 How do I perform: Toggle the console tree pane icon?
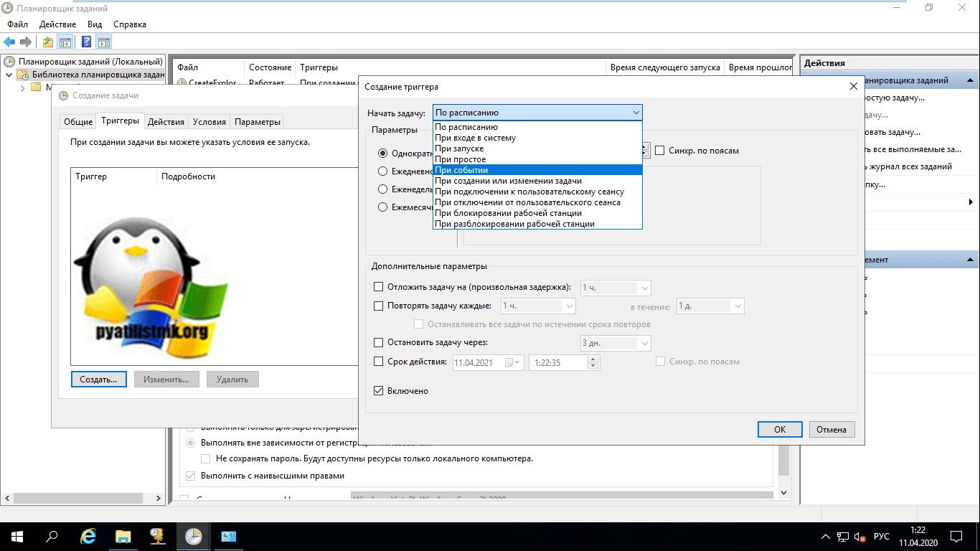65,42
